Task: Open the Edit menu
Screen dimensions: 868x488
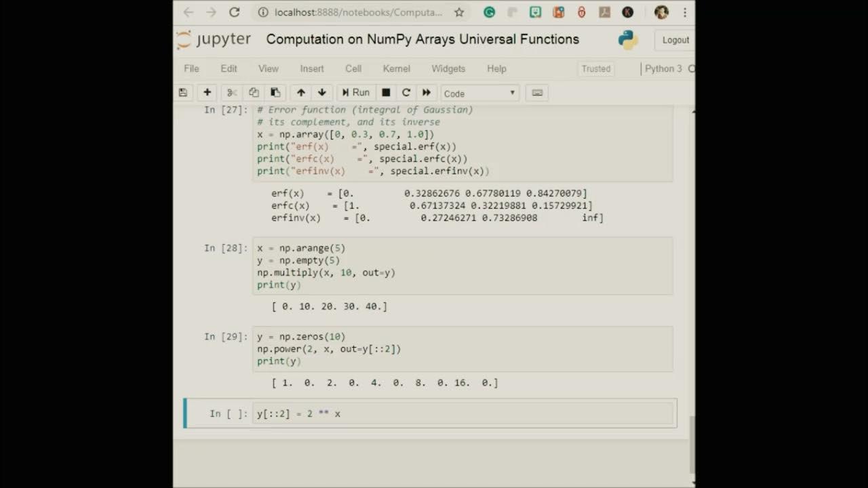Action: click(x=229, y=68)
